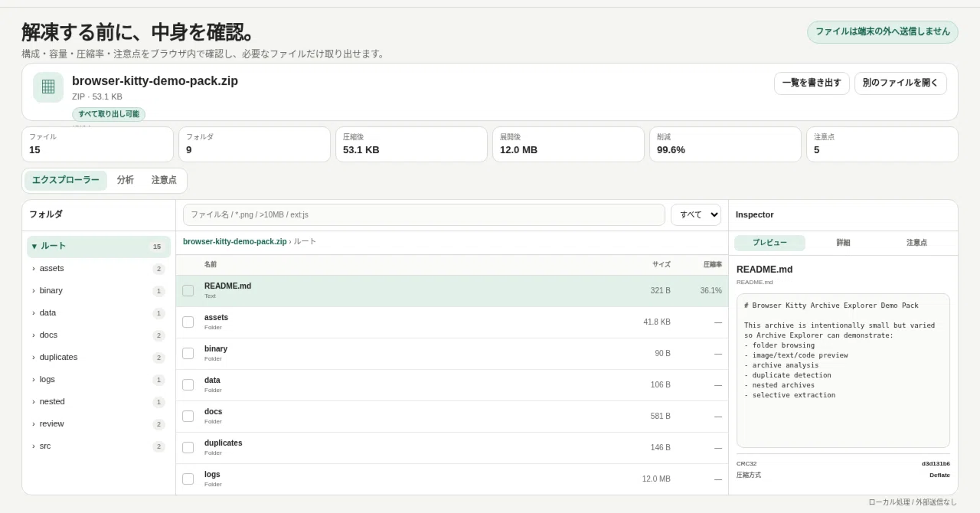Viewport: 980px width, 513px height.
Task: Open the docs folder row name
Action: tap(213, 412)
